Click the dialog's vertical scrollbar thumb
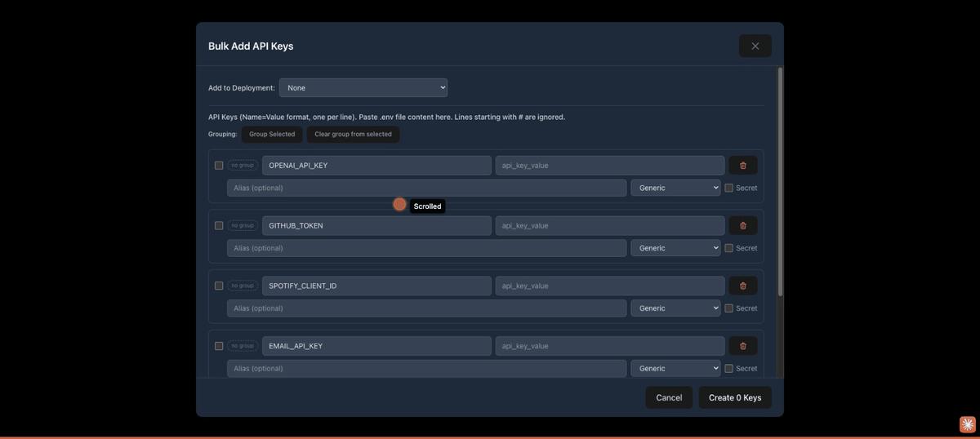 pyautogui.click(x=780, y=181)
